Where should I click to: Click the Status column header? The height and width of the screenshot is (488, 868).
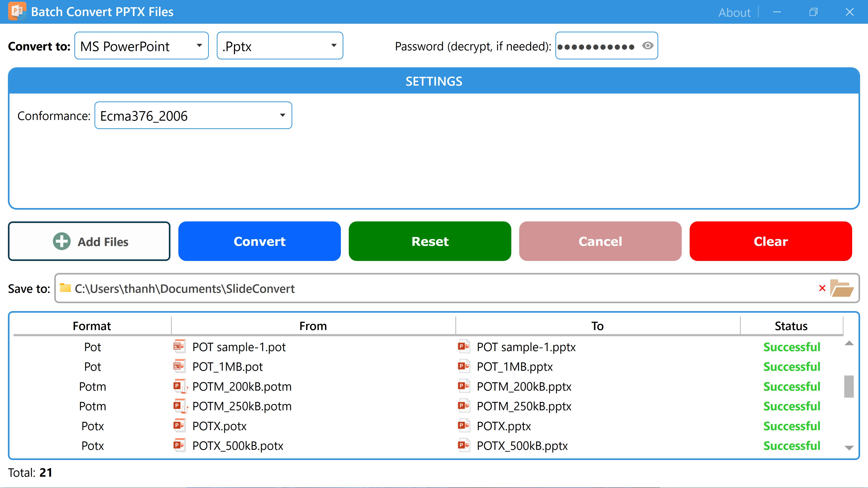(x=791, y=326)
